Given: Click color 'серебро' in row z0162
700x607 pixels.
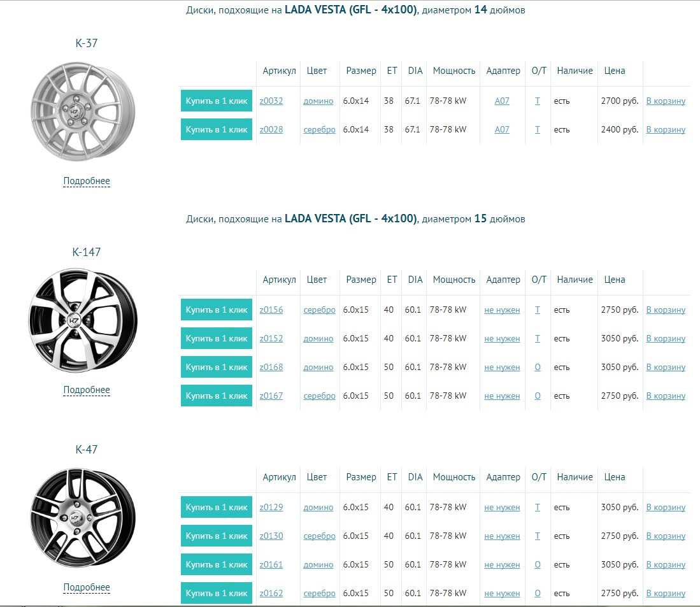Looking at the screenshot, I should pyautogui.click(x=319, y=593).
